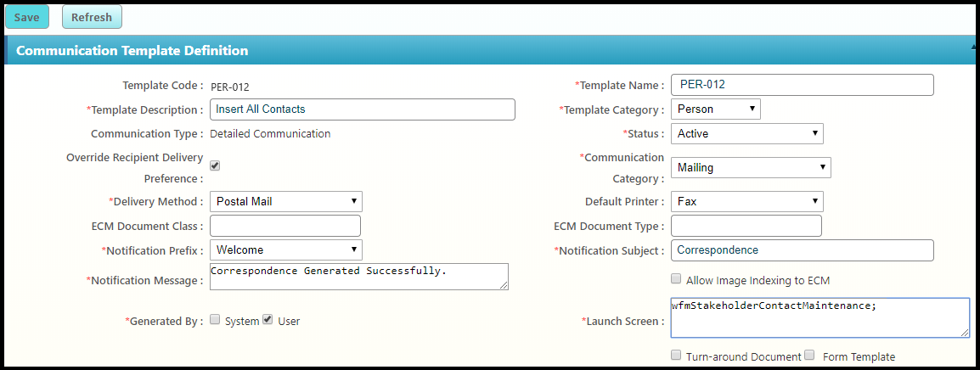Open the Template Category dropdown
Screen dimensions: 980x370
pos(715,109)
